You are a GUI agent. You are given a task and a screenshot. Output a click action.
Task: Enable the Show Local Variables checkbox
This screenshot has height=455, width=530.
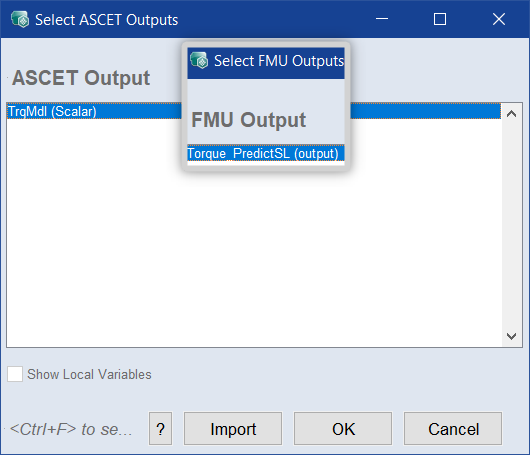click(x=15, y=374)
